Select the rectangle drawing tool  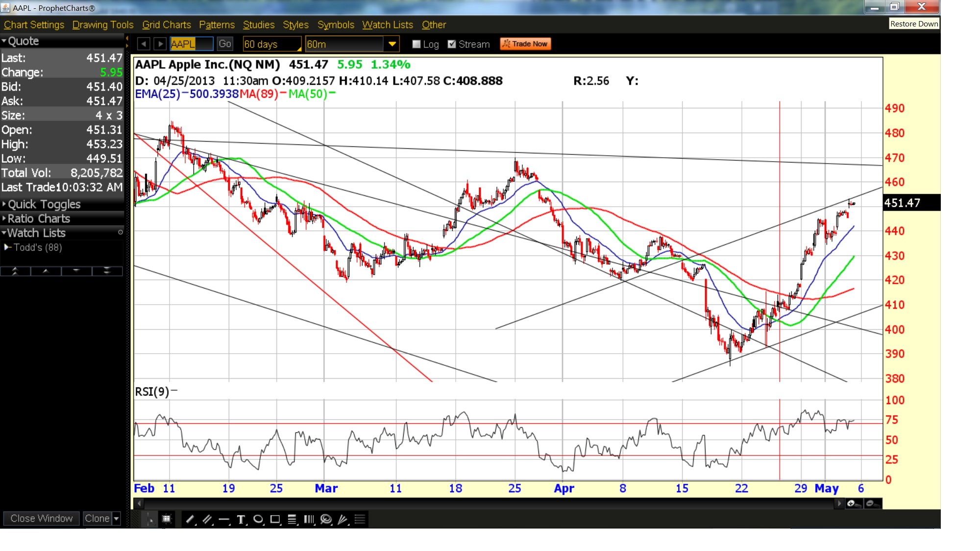(275, 519)
